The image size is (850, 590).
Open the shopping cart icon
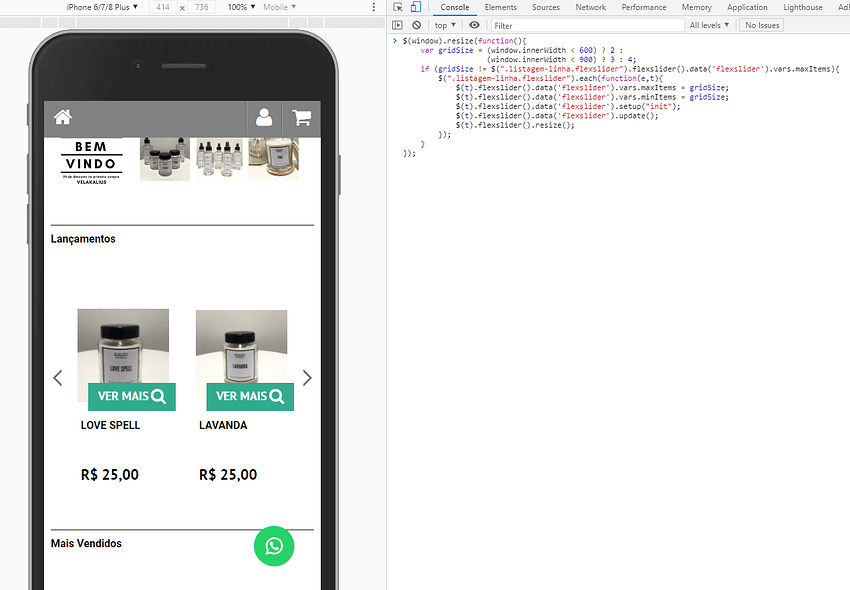pos(301,118)
